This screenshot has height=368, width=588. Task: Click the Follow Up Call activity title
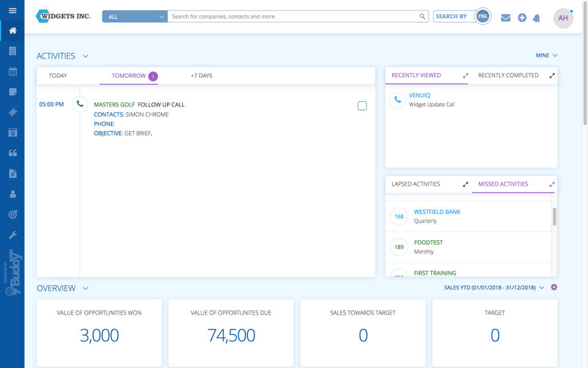[161, 105]
